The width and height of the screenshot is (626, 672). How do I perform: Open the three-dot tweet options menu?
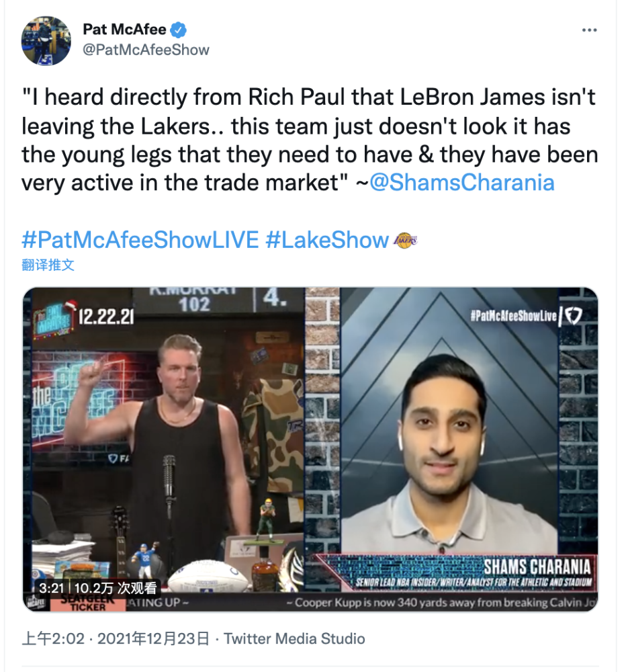click(590, 30)
